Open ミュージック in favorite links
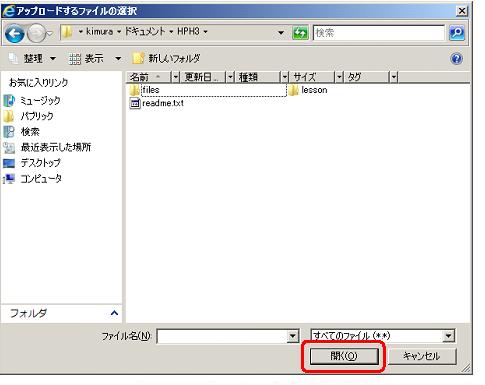The image size is (485, 385). tap(32, 100)
